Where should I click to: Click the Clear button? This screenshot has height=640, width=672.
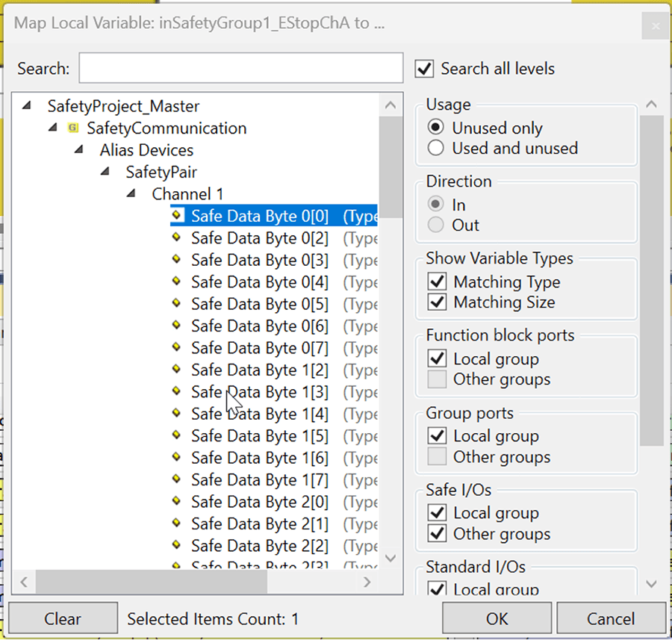[63, 618]
